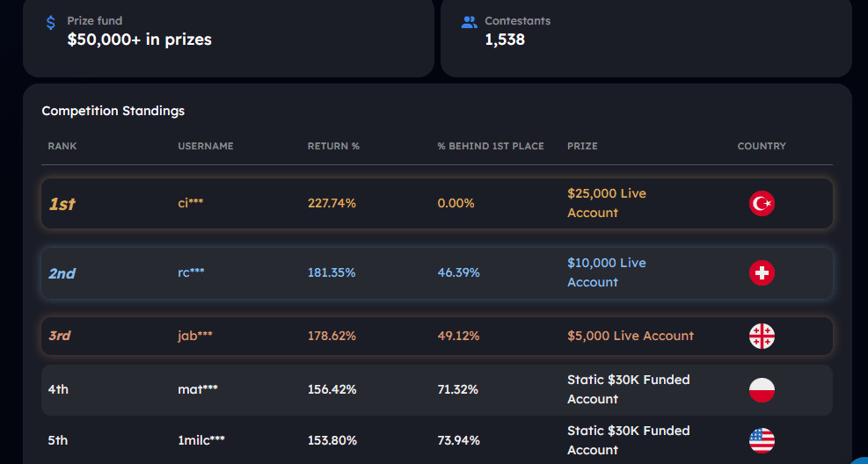868x464 pixels.
Task: Click the Georgia flag icon
Action: tap(762, 337)
